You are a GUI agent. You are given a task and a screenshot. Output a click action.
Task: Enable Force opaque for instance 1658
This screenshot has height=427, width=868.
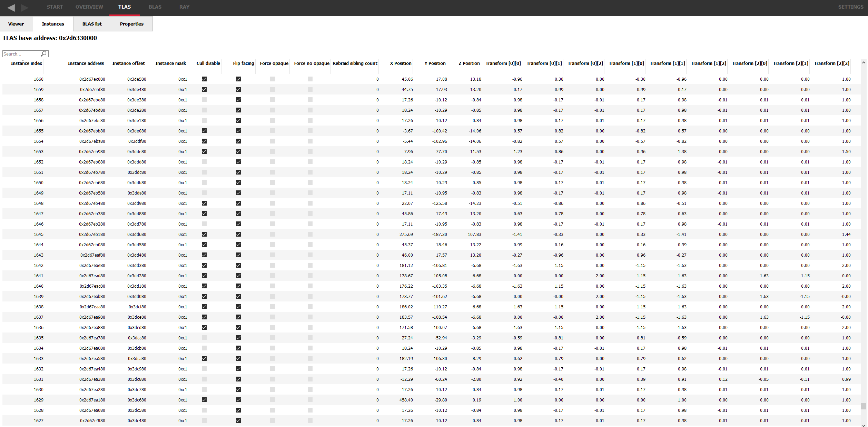click(273, 100)
